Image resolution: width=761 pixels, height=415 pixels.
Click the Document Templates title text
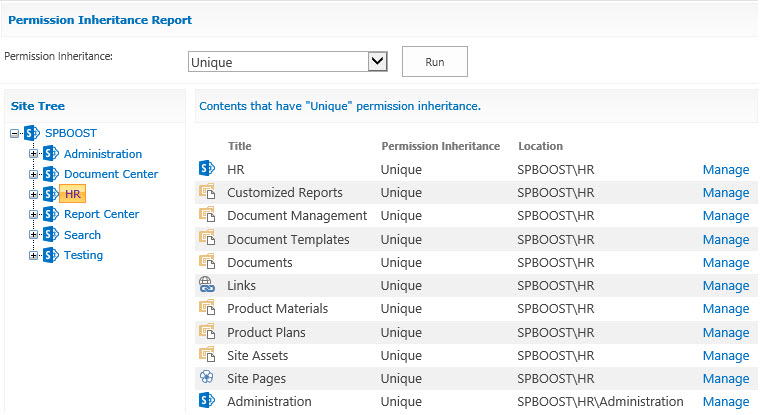[x=288, y=240]
